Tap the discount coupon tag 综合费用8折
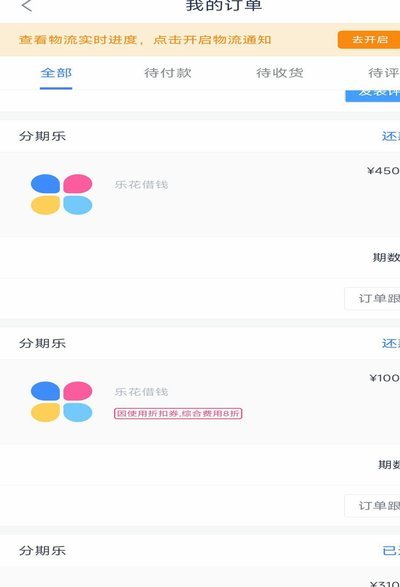Screen dimensions: 400x587 pyautogui.click(x=178, y=413)
